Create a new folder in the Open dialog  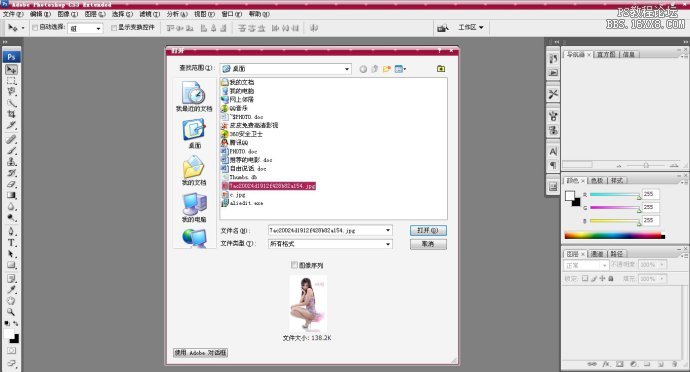tap(387, 69)
